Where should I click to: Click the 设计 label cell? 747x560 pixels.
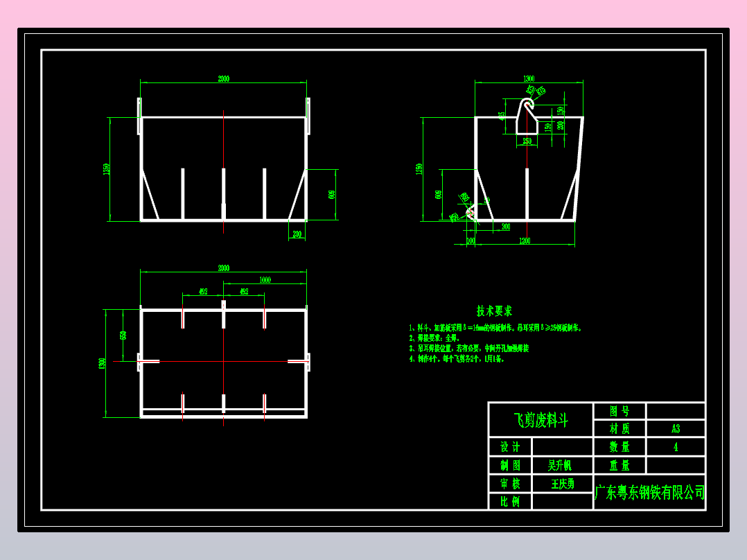point(510,447)
